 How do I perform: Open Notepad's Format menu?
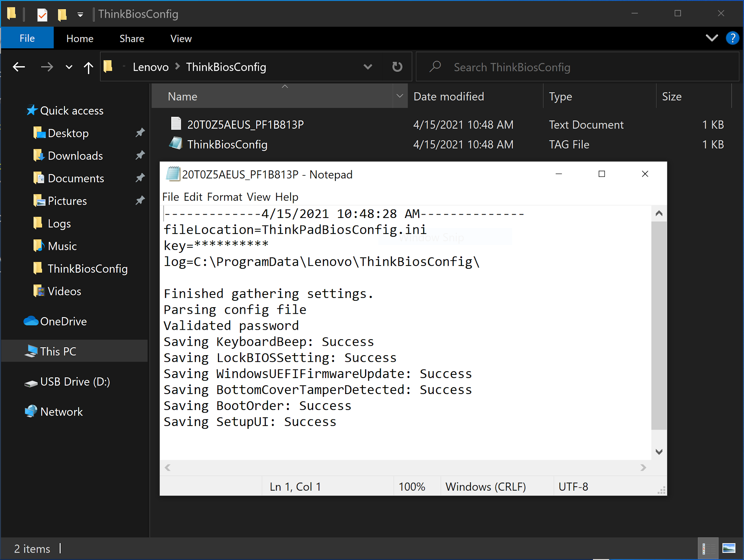pyautogui.click(x=224, y=197)
